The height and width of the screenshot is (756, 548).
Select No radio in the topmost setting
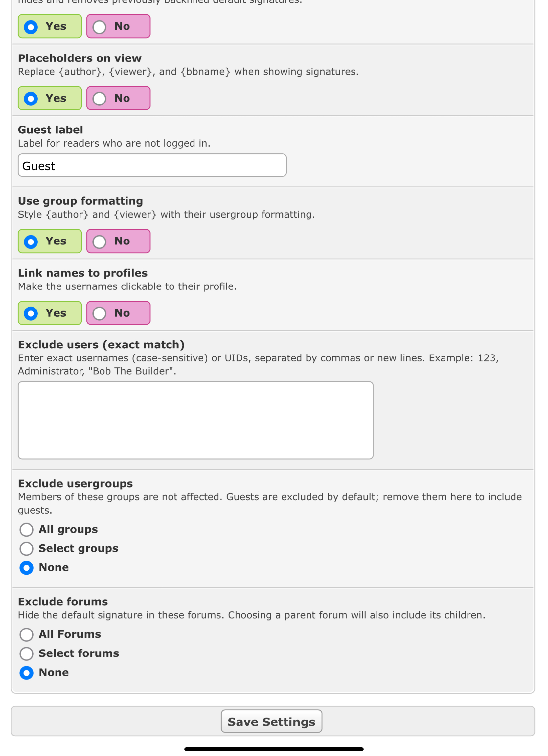point(99,27)
